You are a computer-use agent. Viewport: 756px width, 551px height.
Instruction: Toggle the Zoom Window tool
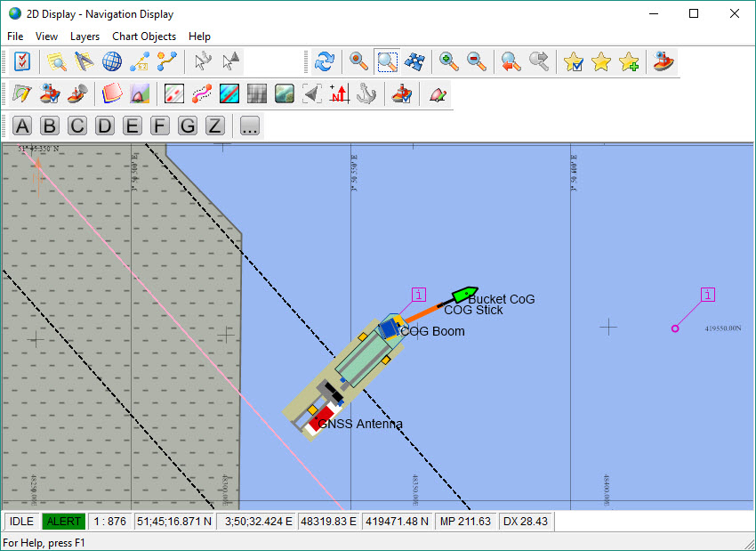pos(387,61)
